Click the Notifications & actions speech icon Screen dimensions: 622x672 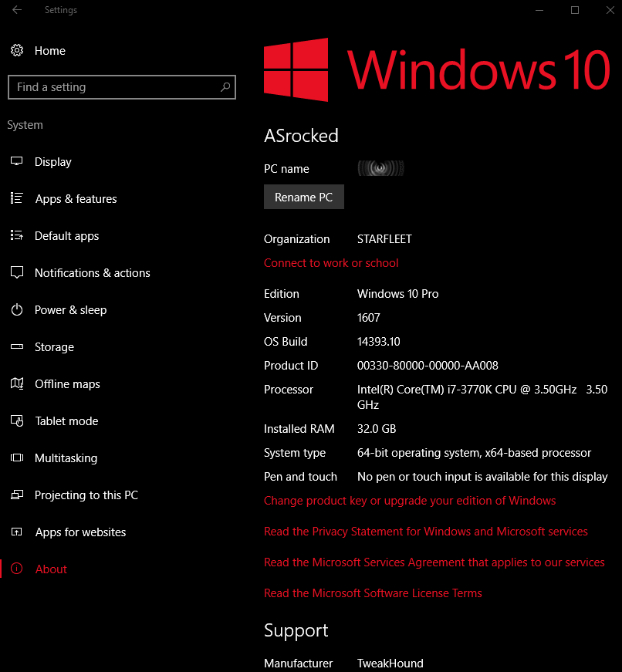(x=17, y=272)
